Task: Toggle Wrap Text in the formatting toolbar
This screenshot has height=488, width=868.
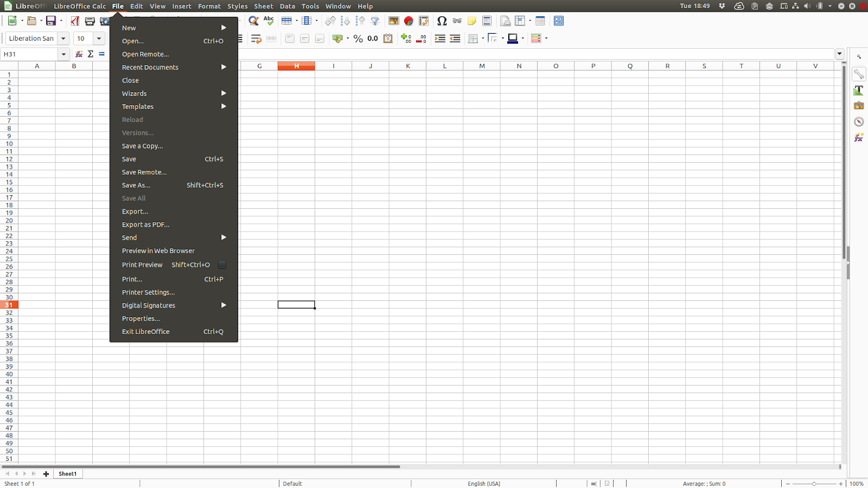Action: tap(256, 38)
